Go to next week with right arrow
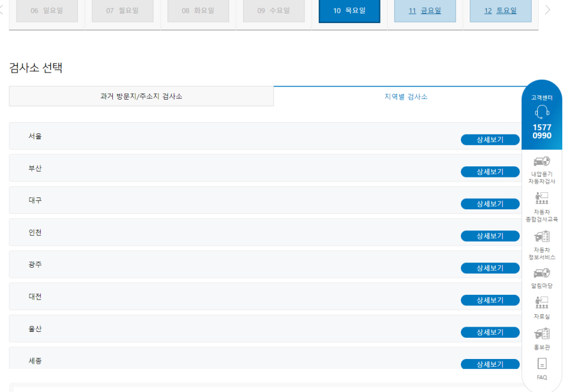This screenshot has height=392, width=570. coord(548,10)
